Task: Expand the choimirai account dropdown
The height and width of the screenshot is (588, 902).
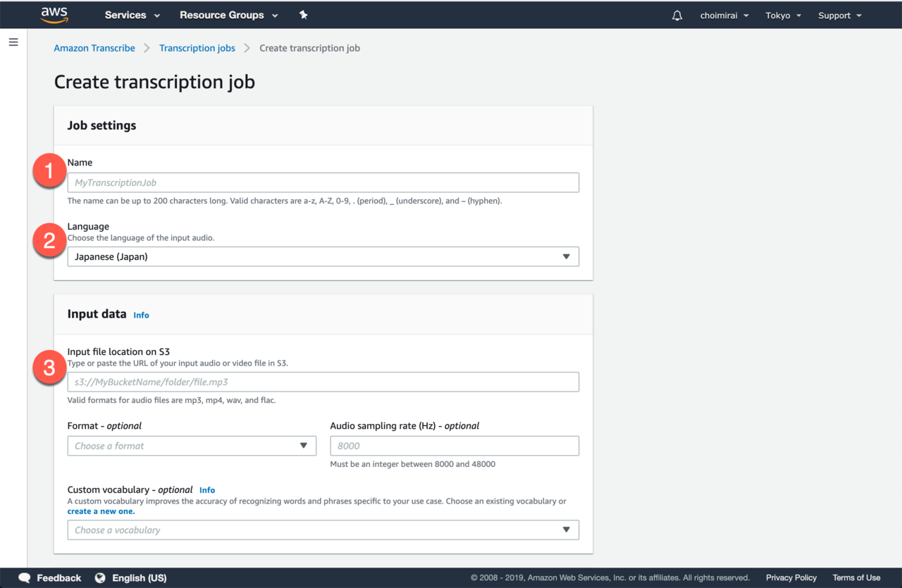Action: coord(724,15)
